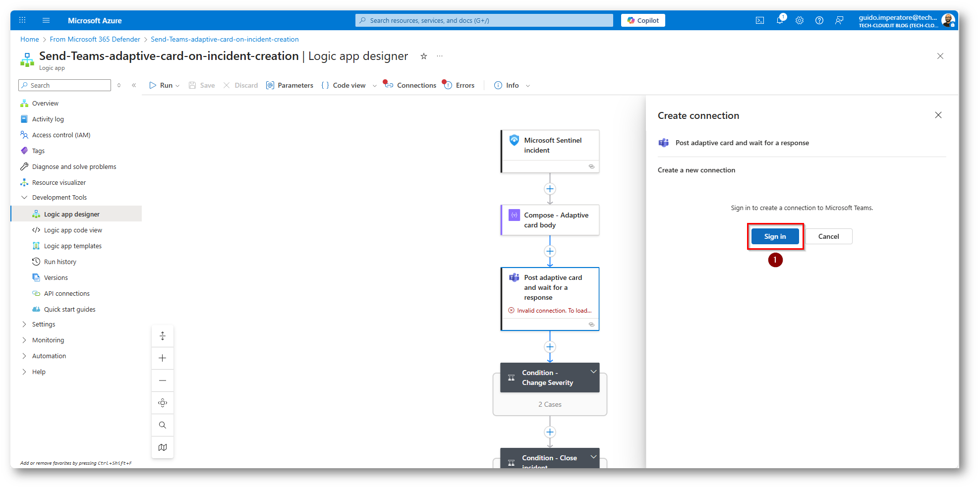Image resolution: width=980 pixels, height=489 pixels.
Task: Focus the sidebar Search field
Action: pos(64,85)
